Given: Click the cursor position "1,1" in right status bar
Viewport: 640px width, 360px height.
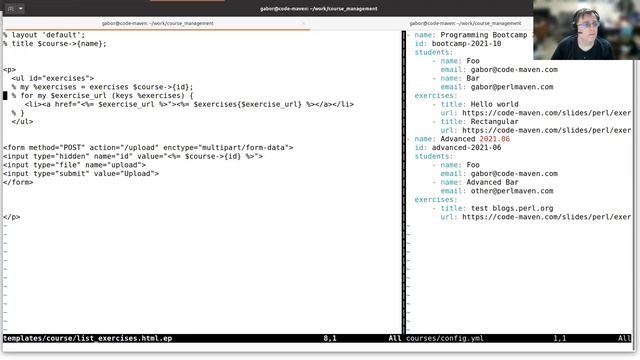Looking at the screenshot, I should tap(560, 338).
